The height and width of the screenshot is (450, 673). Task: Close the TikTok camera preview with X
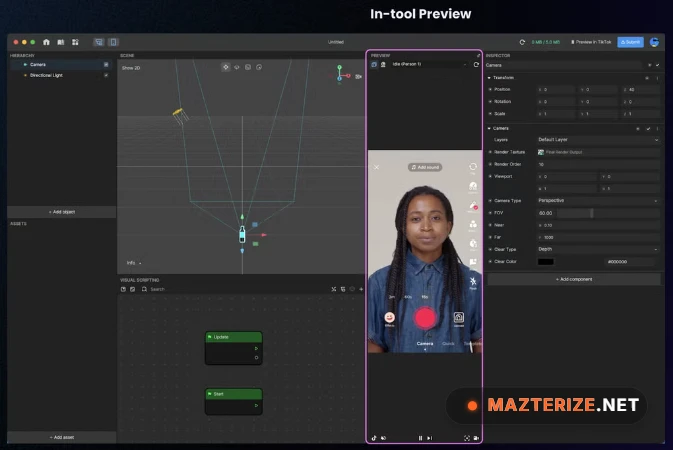pos(377,167)
